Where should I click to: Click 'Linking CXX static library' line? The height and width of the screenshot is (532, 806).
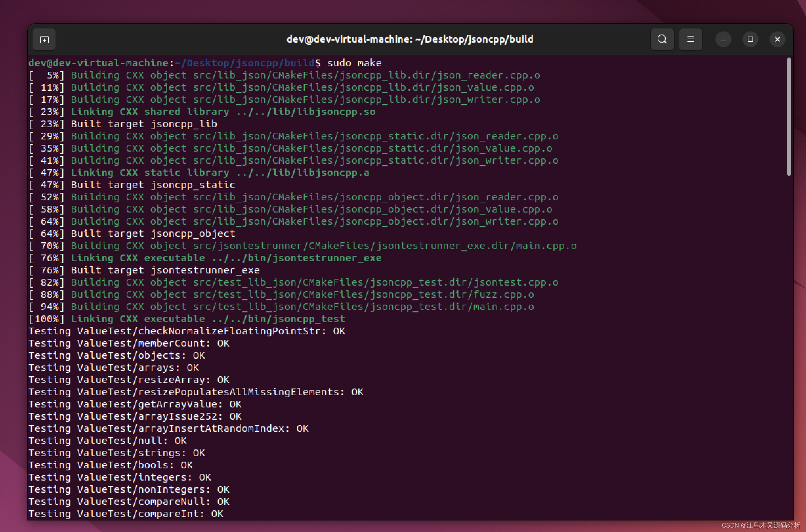click(x=199, y=173)
